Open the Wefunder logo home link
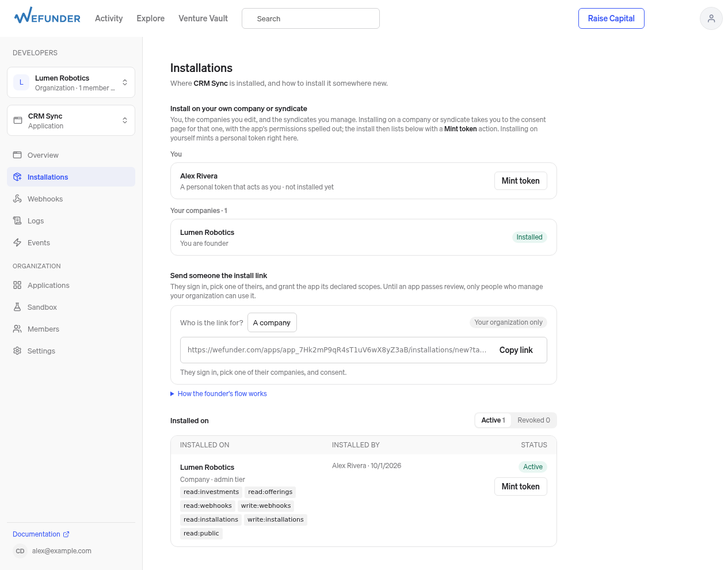 (x=47, y=16)
